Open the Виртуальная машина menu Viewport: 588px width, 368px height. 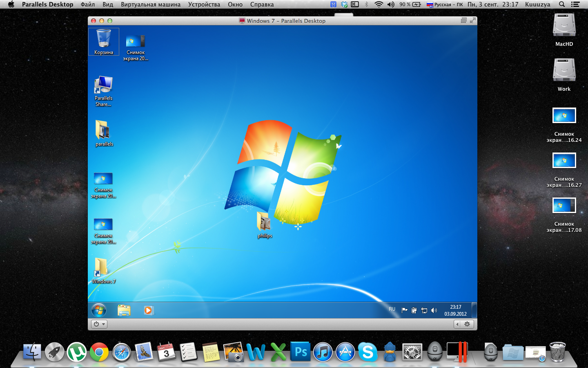[x=151, y=4]
